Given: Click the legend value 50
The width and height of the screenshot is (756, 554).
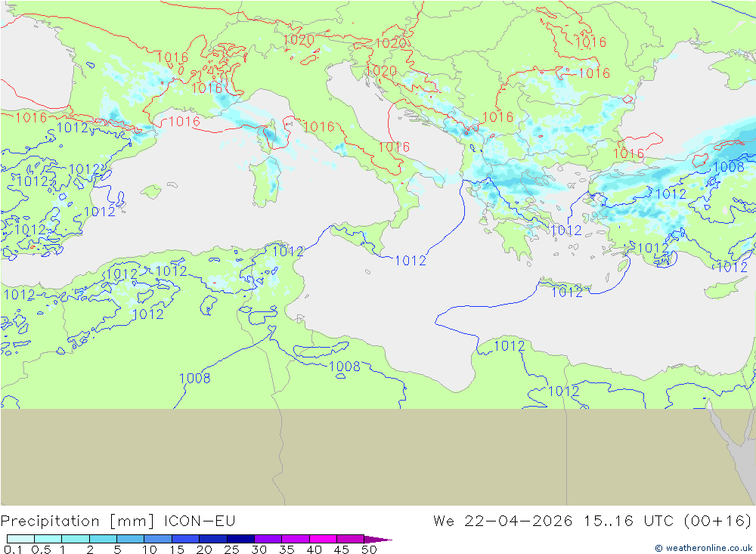Looking at the screenshot, I should coord(369,549).
